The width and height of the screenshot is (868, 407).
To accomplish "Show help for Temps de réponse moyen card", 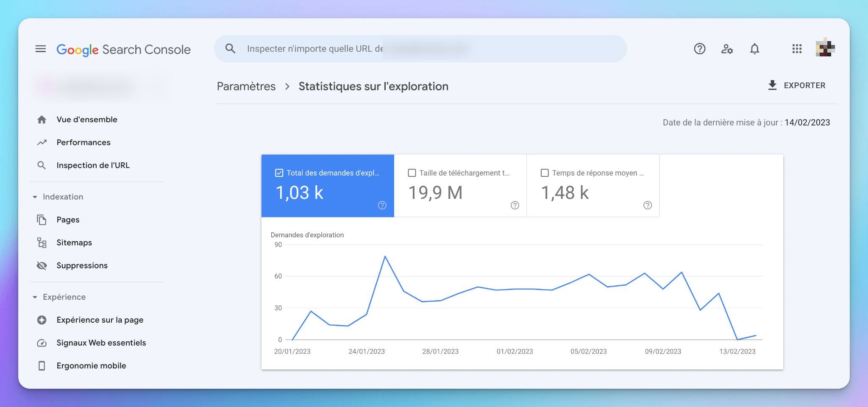I will [647, 205].
